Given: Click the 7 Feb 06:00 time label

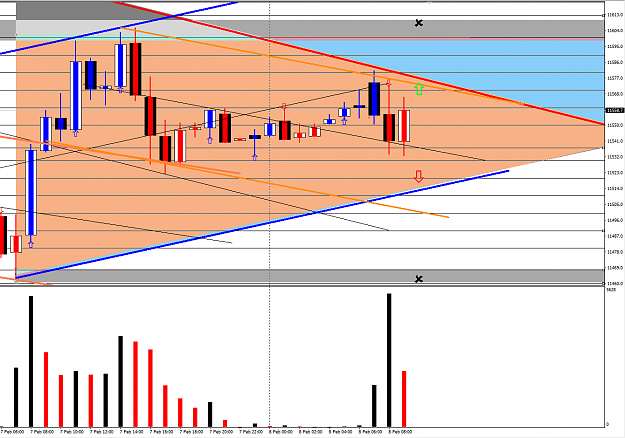Looking at the screenshot, I should coord(12,432).
